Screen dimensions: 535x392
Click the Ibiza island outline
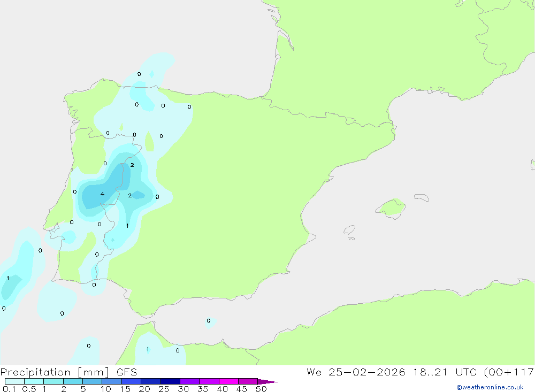[349, 229]
